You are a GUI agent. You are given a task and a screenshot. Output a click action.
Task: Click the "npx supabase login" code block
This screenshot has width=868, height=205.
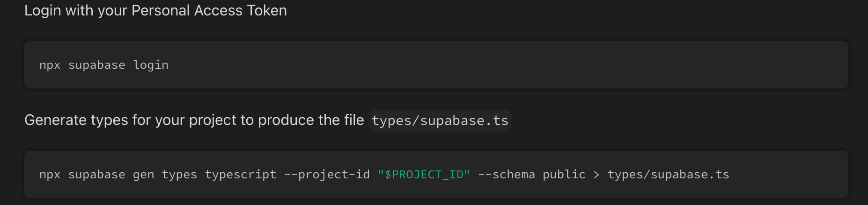point(436,65)
